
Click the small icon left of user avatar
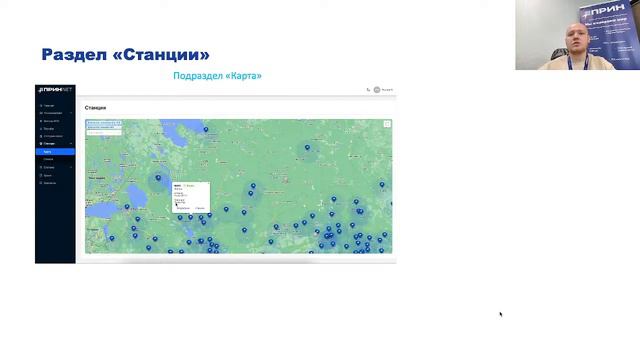[368, 90]
